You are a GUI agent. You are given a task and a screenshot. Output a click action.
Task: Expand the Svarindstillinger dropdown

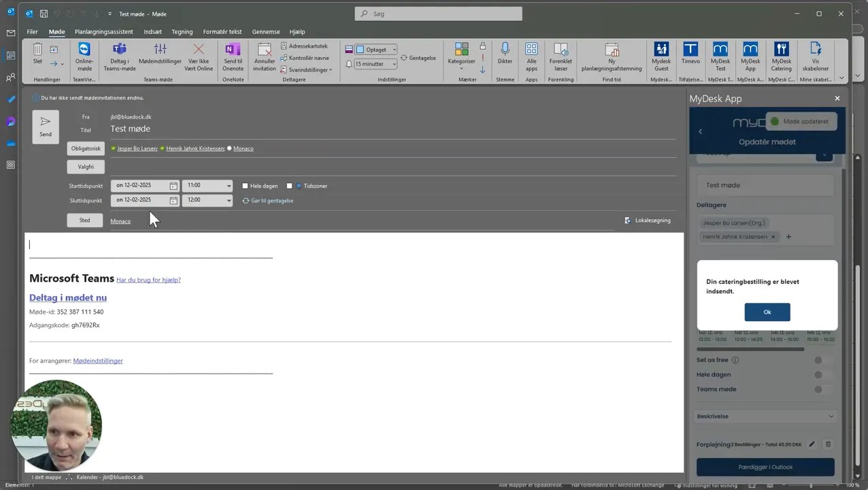point(306,69)
